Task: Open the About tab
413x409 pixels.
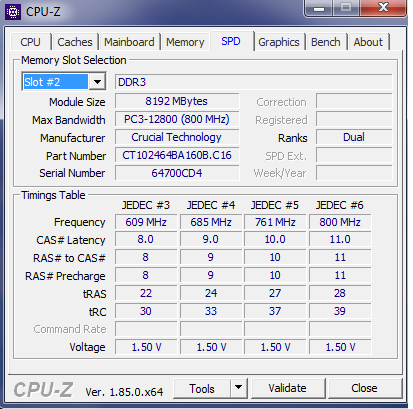Action: click(368, 42)
